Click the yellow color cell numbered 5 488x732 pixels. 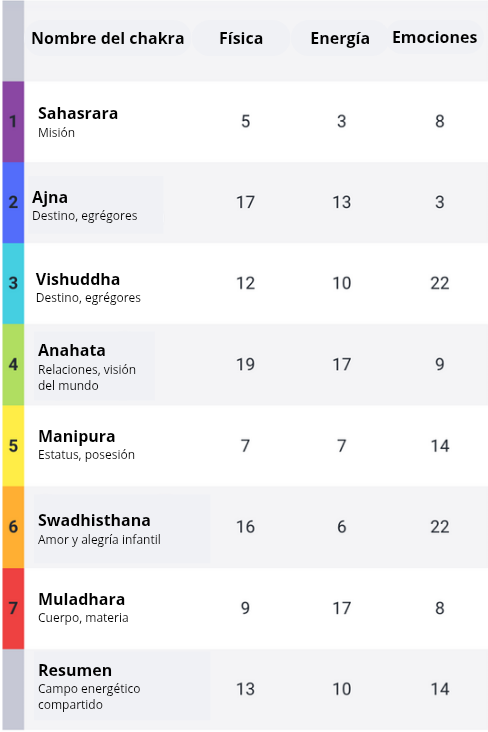click(13, 446)
